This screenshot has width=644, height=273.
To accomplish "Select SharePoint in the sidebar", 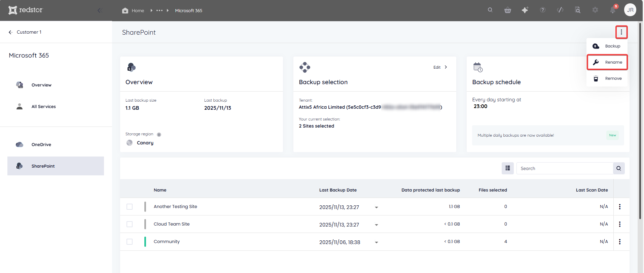I will (x=56, y=166).
